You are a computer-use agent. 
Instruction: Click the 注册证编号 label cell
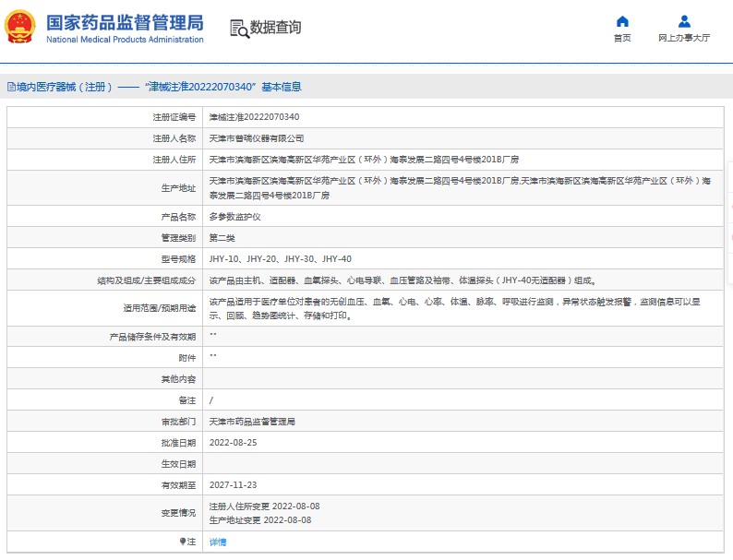[104, 117]
